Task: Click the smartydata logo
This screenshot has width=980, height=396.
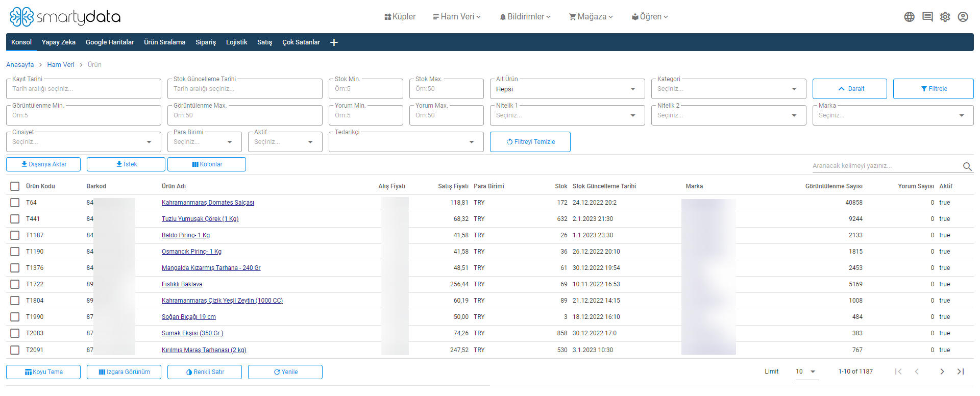Action: pyautogui.click(x=65, y=17)
